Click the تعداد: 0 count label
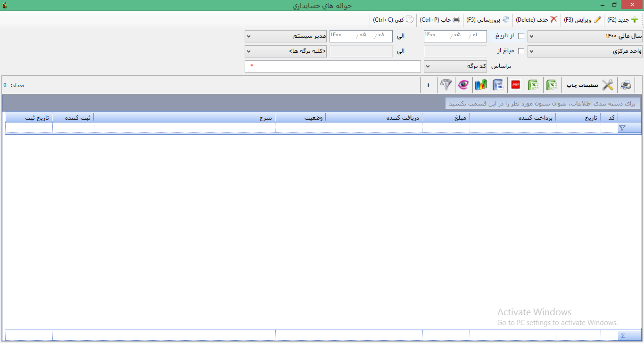The image size is (644, 343). (14, 85)
